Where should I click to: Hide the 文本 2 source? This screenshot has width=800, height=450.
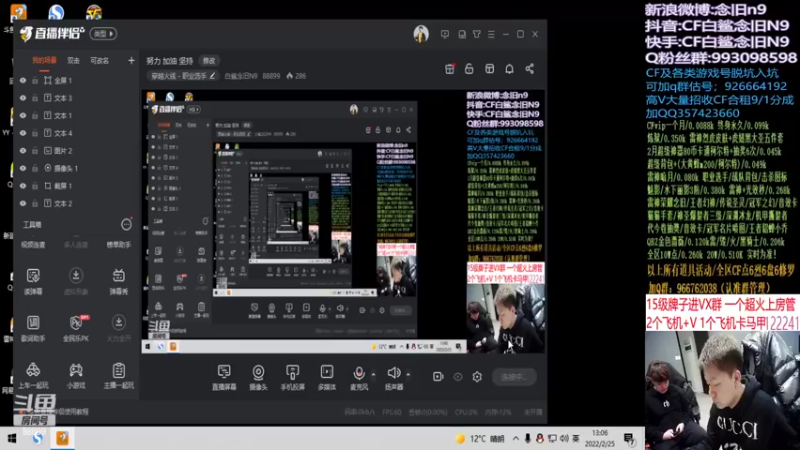pos(23,204)
